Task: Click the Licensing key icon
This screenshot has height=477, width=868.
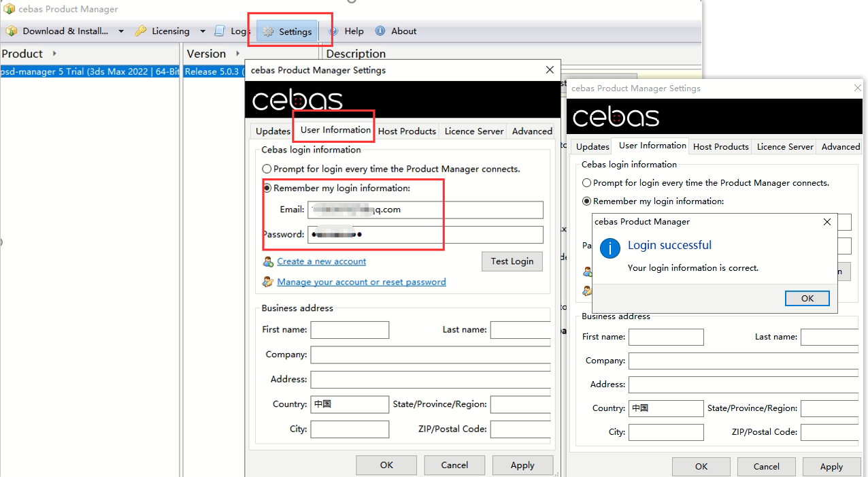Action: point(141,31)
